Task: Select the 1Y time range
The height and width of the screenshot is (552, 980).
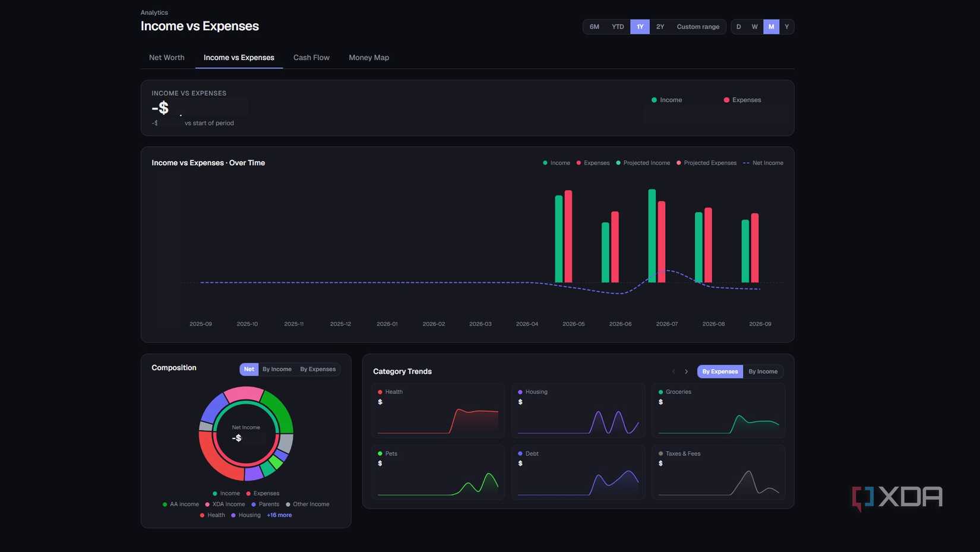Action: pos(640,27)
